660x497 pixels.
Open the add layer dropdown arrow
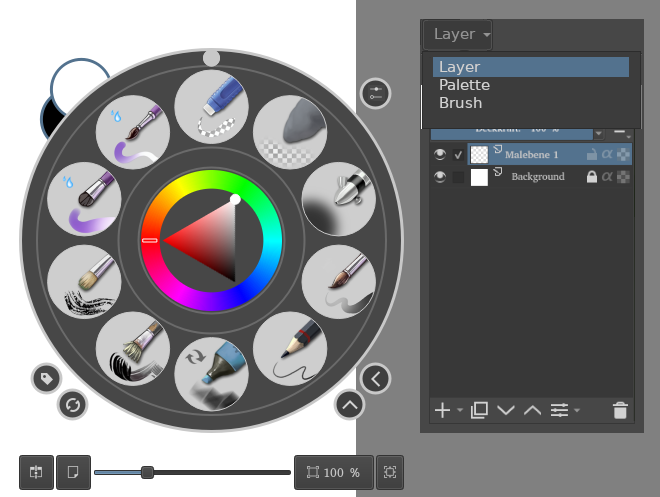pyautogui.click(x=460, y=411)
